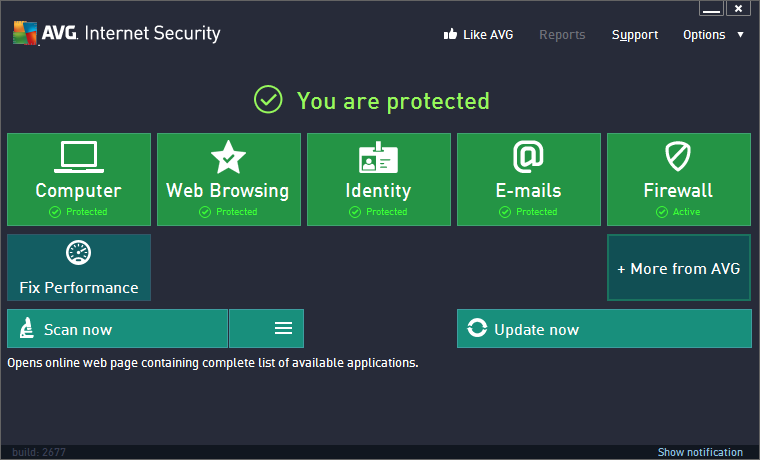This screenshot has height=460, width=760.
Task: Open the Support menu
Action: [635, 35]
